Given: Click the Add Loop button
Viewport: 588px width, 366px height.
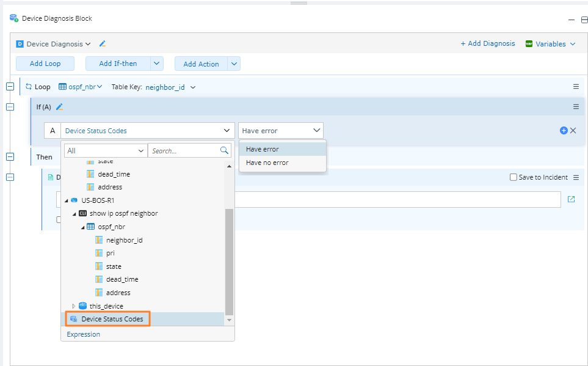Looking at the screenshot, I should (x=45, y=64).
